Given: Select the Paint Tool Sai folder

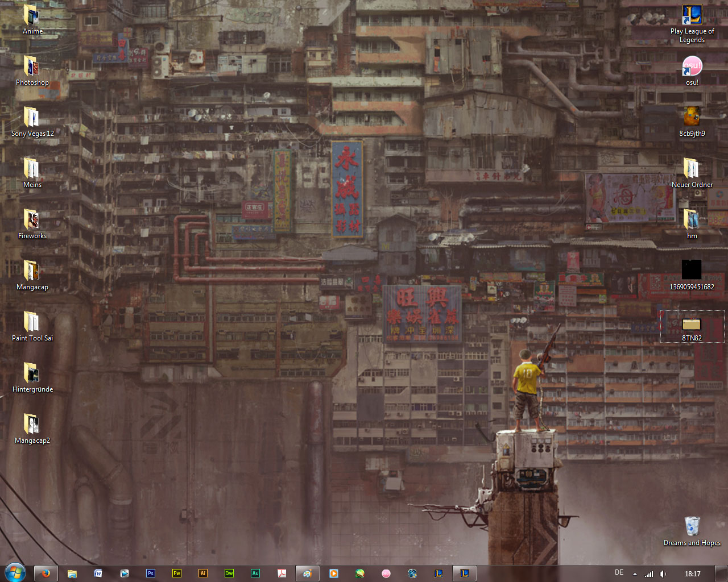Looking at the screenshot, I should pos(32,327).
